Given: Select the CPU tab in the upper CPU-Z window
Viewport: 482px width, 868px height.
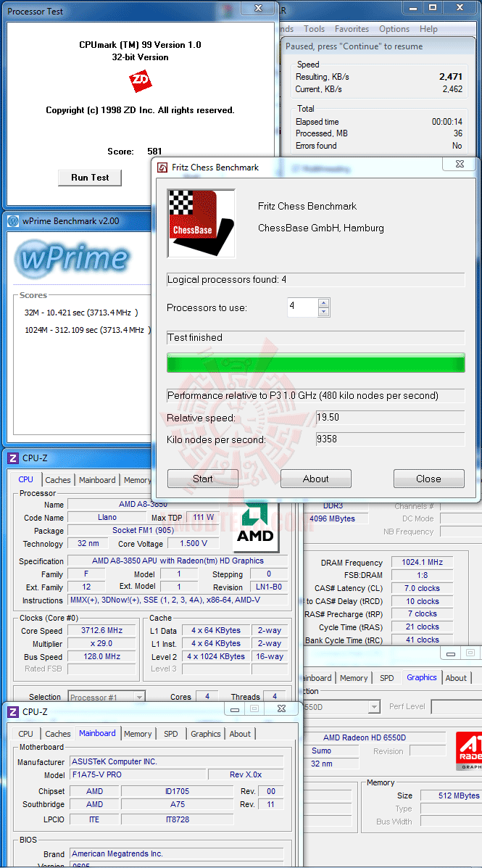Looking at the screenshot, I should tap(25, 479).
